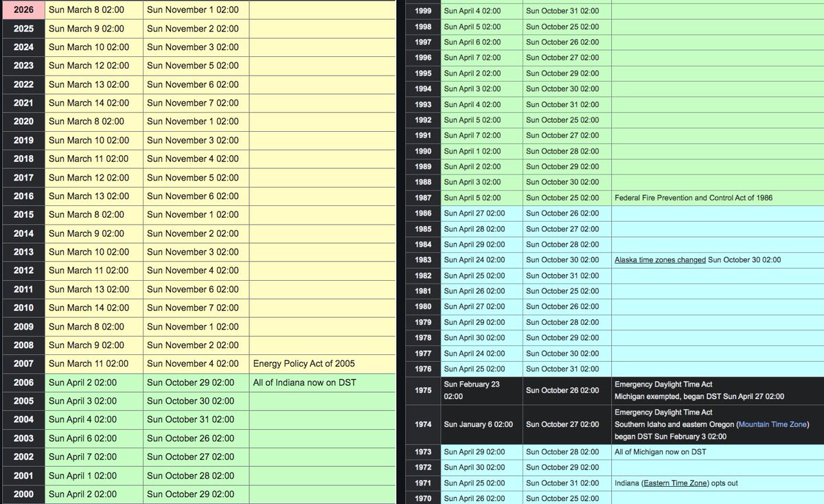Click 'Sun October 30 02:00' in 1994 row
The height and width of the screenshot is (504, 824).
pos(562,89)
